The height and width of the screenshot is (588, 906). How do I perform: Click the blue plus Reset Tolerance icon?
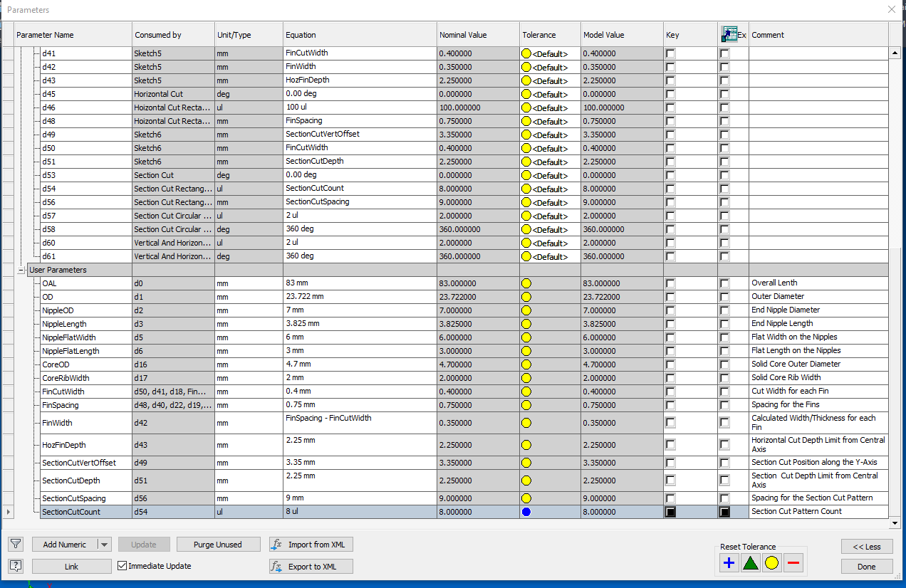729,562
